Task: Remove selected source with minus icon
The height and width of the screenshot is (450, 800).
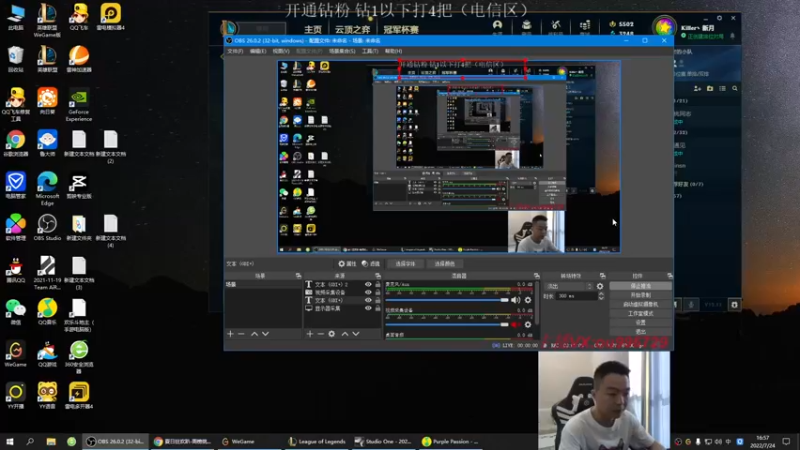Action: pyautogui.click(x=320, y=334)
